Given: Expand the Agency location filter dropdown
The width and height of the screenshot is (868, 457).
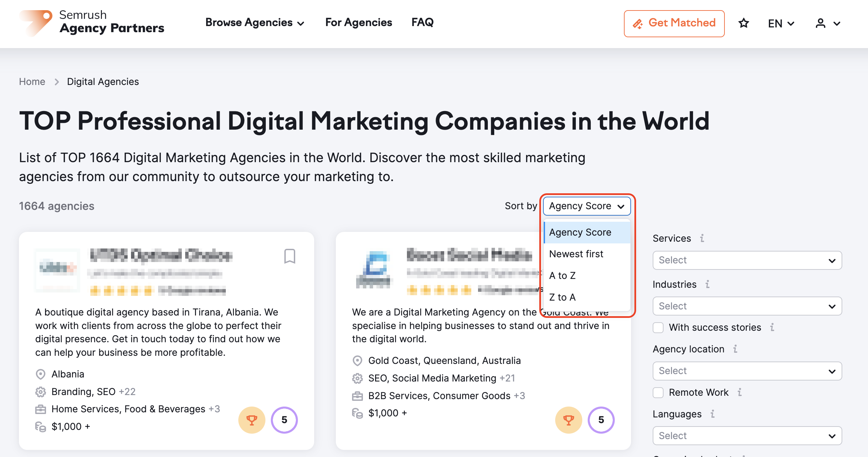Looking at the screenshot, I should coord(746,370).
